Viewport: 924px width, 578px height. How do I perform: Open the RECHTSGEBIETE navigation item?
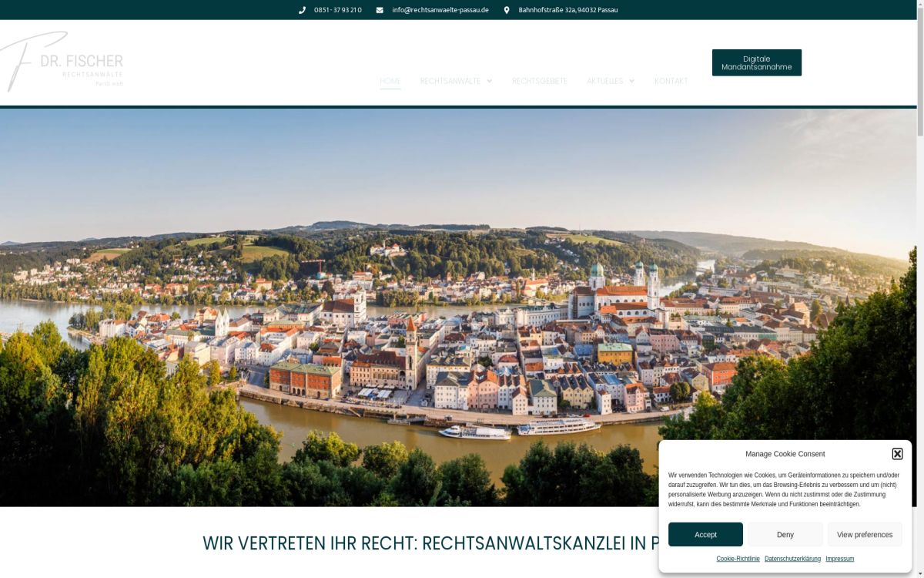[x=540, y=80]
